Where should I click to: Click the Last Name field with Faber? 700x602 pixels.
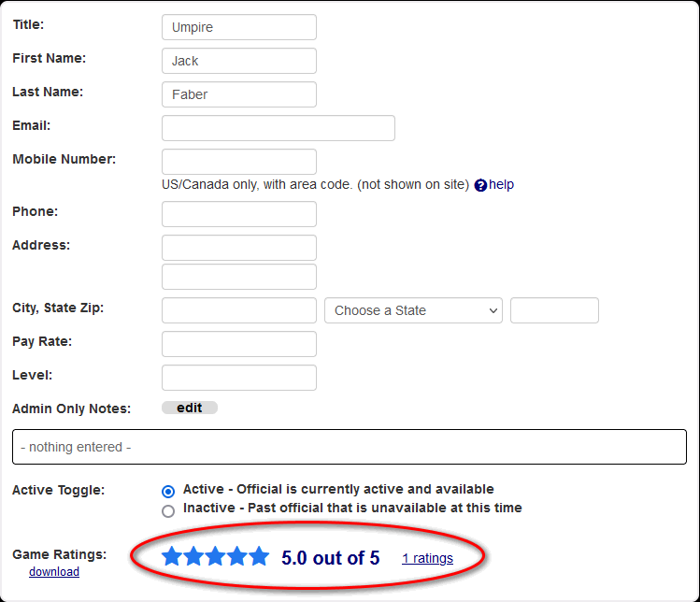[x=238, y=94]
